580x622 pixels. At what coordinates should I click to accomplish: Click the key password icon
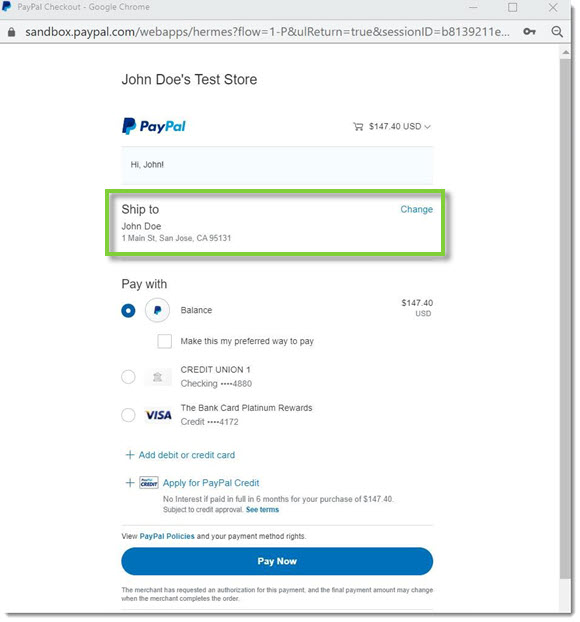click(529, 31)
